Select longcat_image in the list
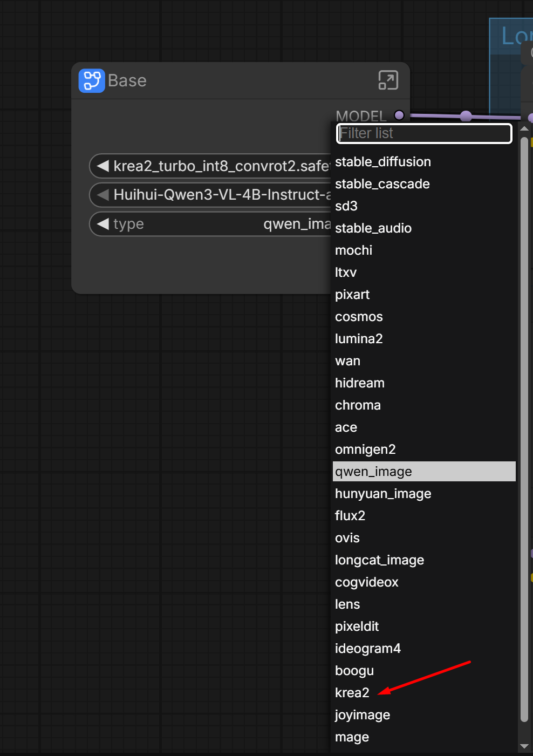533x756 pixels. [x=424, y=560]
